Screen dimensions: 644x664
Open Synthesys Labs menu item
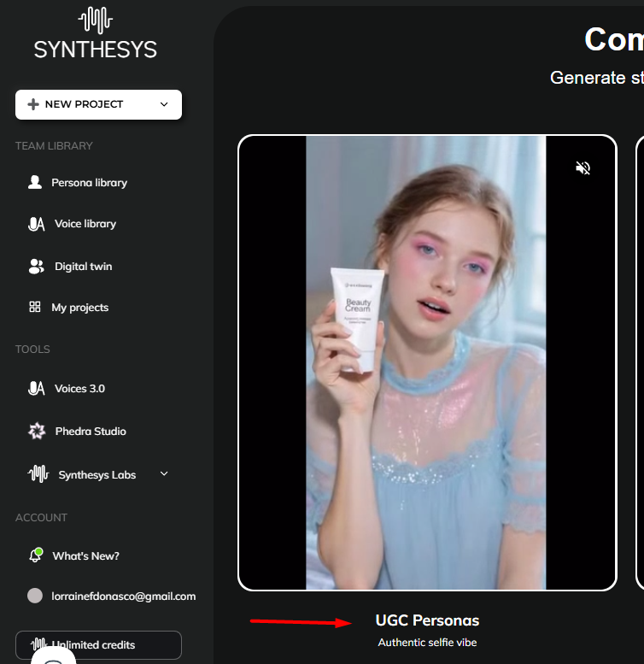point(97,474)
